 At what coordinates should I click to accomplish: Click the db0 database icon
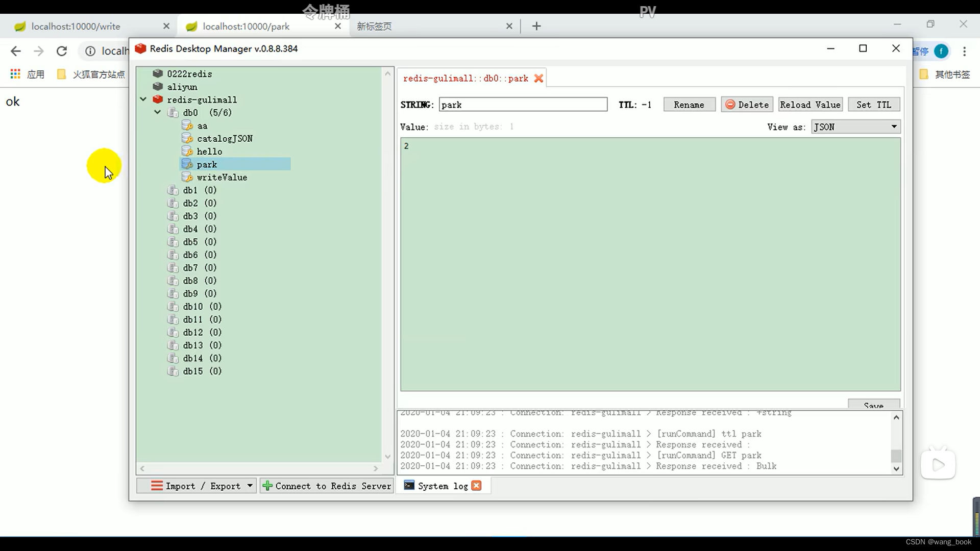[x=173, y=112]
